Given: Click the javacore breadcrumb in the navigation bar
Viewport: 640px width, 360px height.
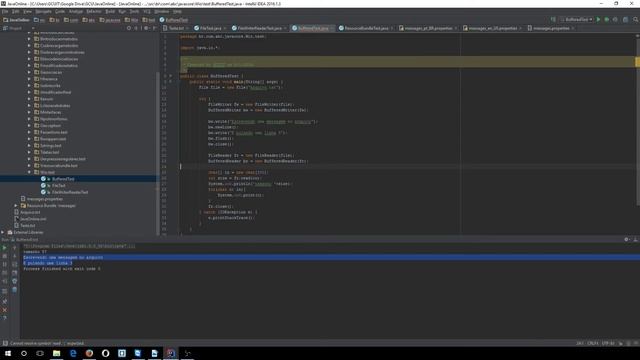Looking at the screenshot, I should (110, 20).
